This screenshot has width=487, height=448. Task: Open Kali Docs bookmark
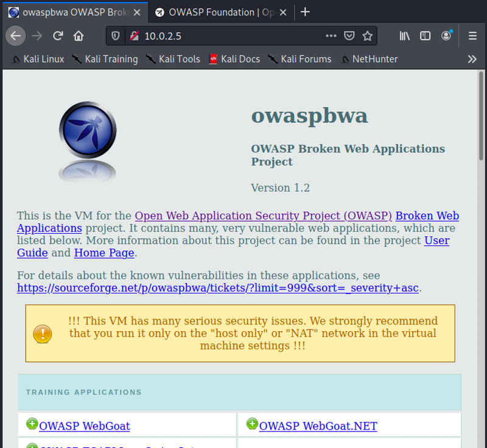(234, 59)
